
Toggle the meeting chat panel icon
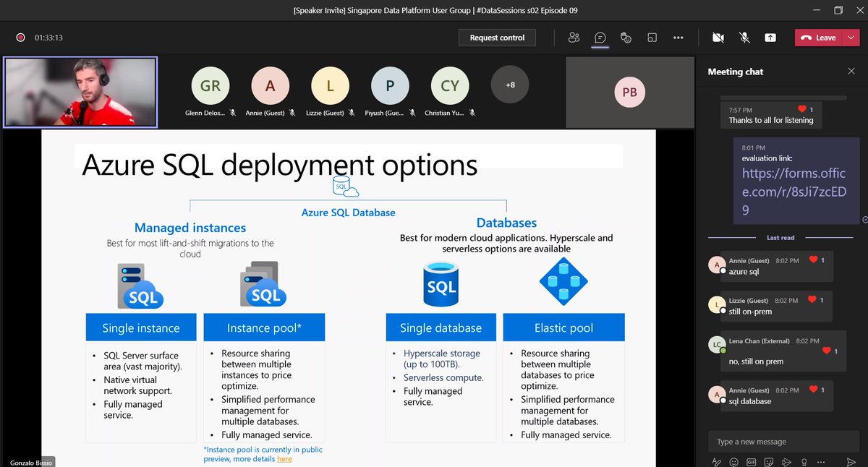click(x=600, y=38)
